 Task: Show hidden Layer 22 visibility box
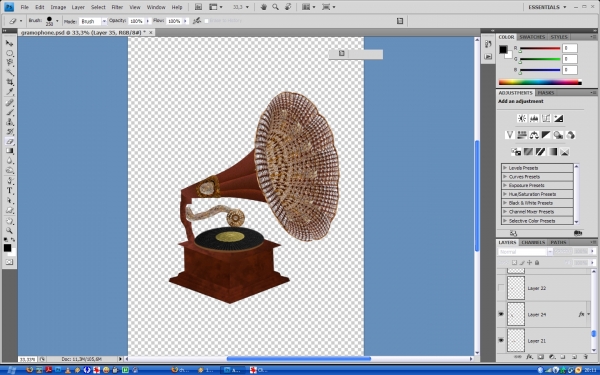point(501,288)
